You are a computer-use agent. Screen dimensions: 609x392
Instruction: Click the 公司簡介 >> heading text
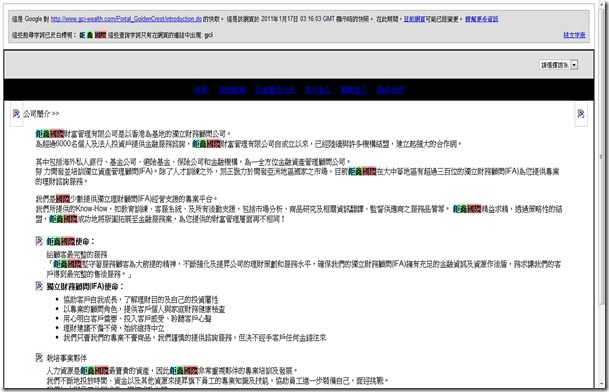click(41, 114)
